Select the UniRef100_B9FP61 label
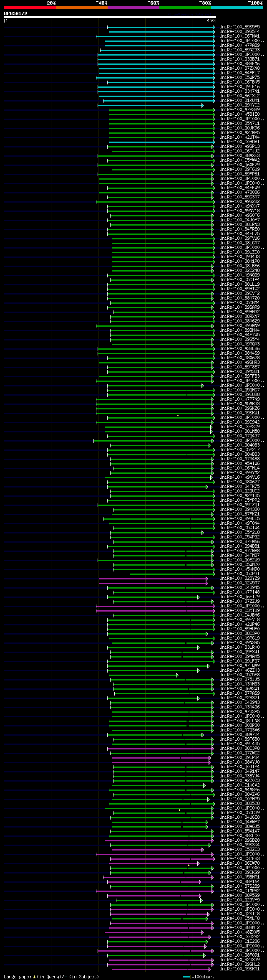This screenshot has height=980, width=267. pyautogui.click(x=239, y=174)
